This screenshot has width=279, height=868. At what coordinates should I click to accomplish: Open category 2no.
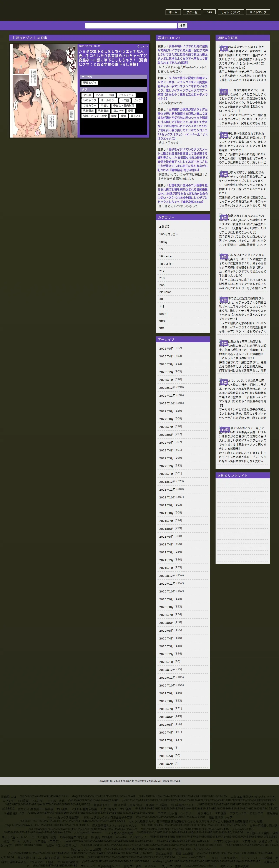tap(162, 285)
